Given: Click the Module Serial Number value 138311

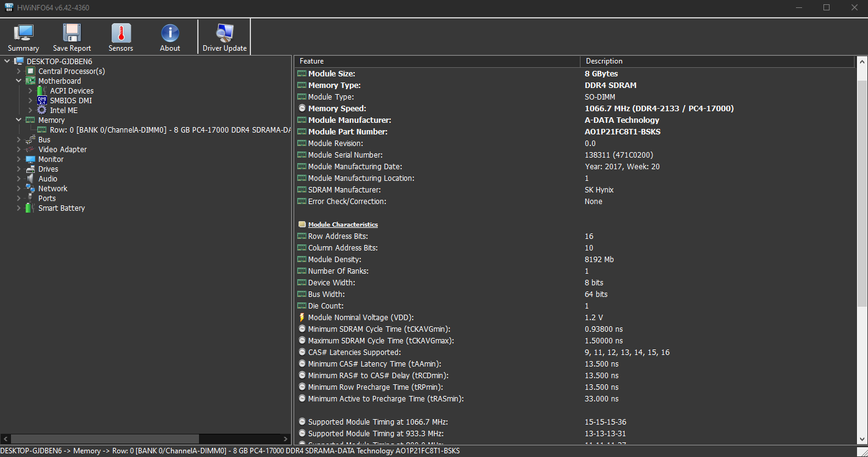Looking at the screenshot, I should pyautogui.click(x=619, y=155).
